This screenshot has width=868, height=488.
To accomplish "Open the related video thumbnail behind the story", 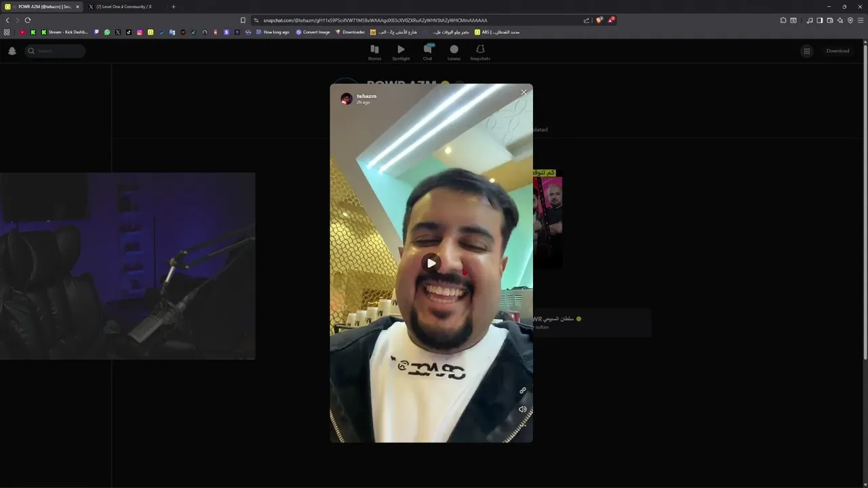I will click(x=548, y=218).
